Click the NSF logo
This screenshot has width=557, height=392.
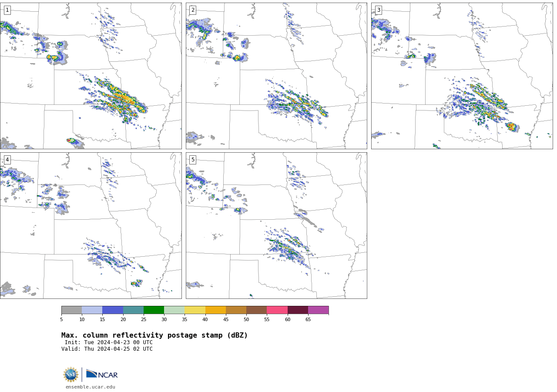pos(71,375)
